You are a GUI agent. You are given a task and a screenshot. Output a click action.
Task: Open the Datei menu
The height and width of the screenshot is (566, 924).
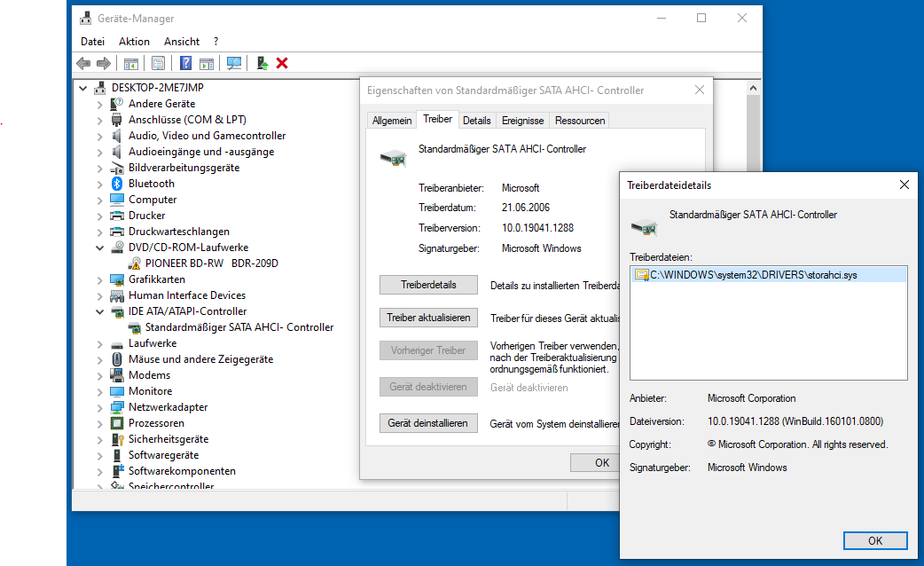(92, 42)
